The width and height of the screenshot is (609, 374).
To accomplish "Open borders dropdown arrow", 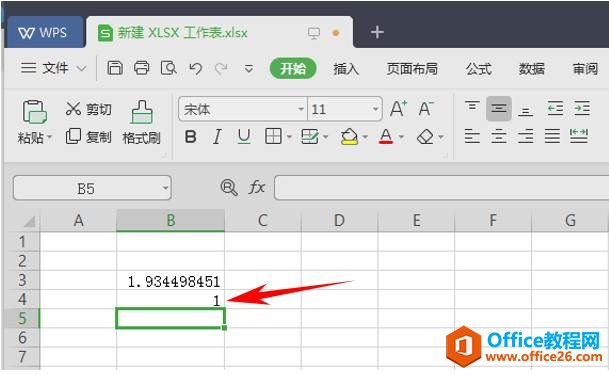I will [289, 137].
